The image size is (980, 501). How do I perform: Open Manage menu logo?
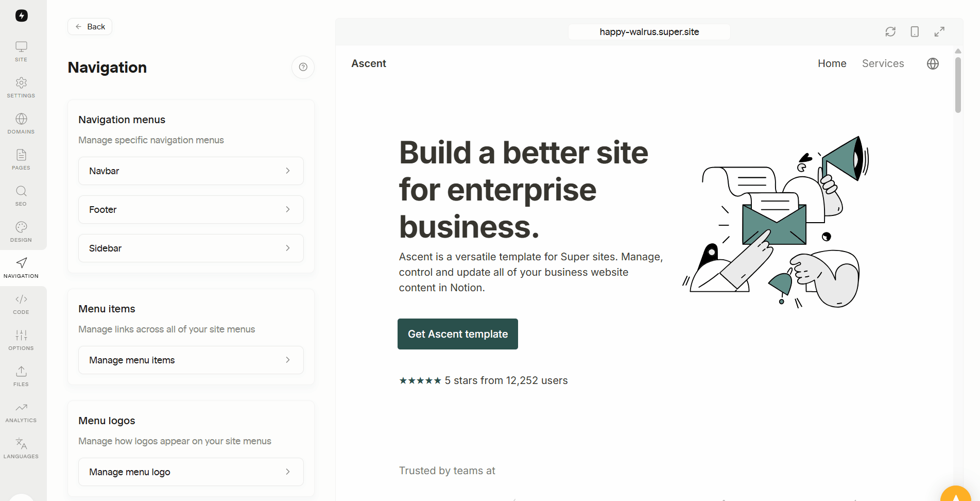[191, 472]
